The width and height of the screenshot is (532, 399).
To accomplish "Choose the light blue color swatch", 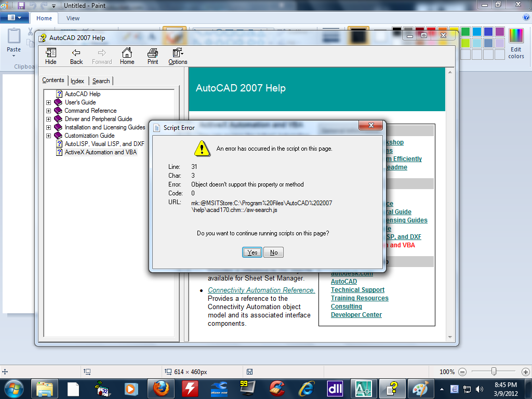I will [477, 43].
